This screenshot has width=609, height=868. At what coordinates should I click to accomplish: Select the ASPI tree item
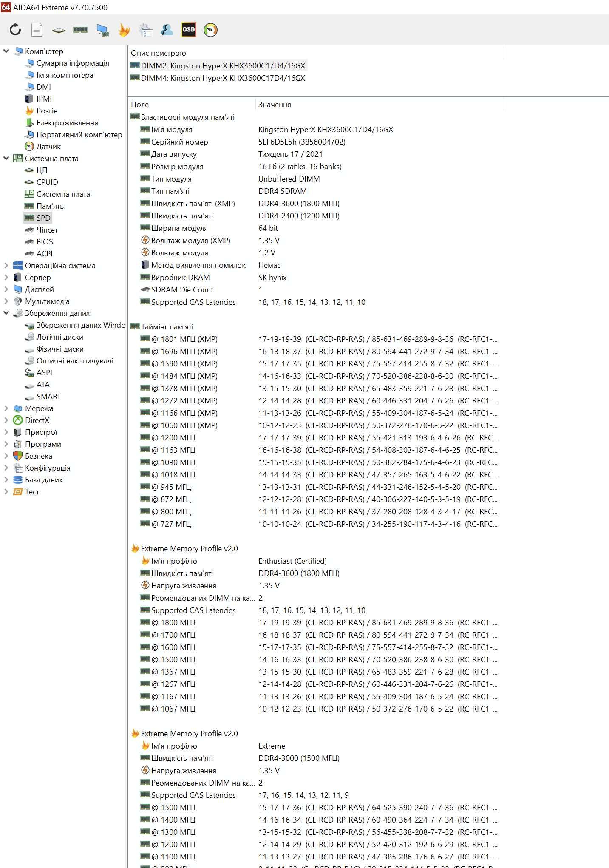pos(44,372)
